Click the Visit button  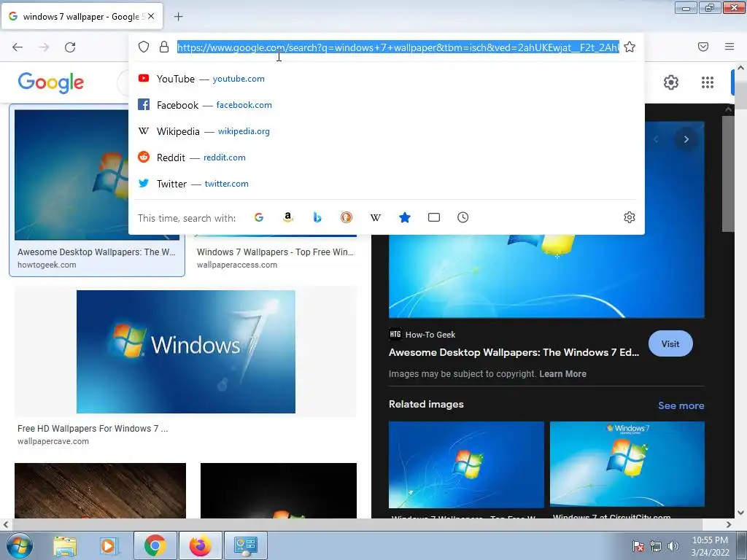pyautogui.click(x=670, y=344)
